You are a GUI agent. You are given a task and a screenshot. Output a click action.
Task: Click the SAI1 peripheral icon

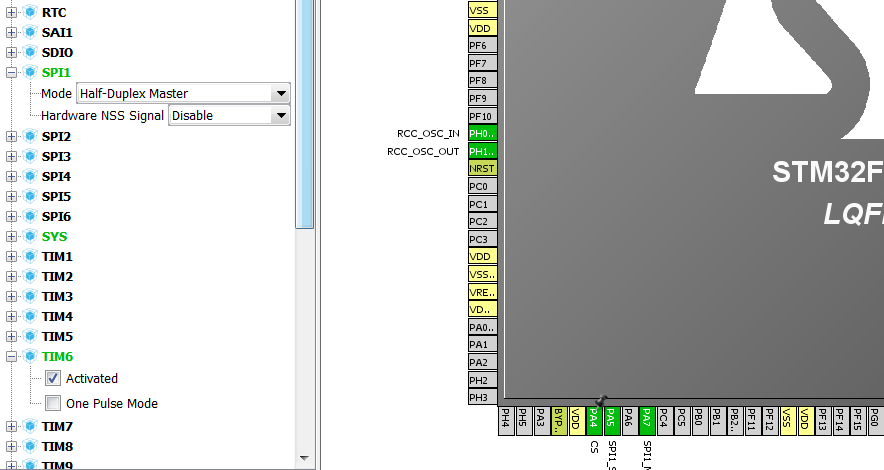[30, 33]
